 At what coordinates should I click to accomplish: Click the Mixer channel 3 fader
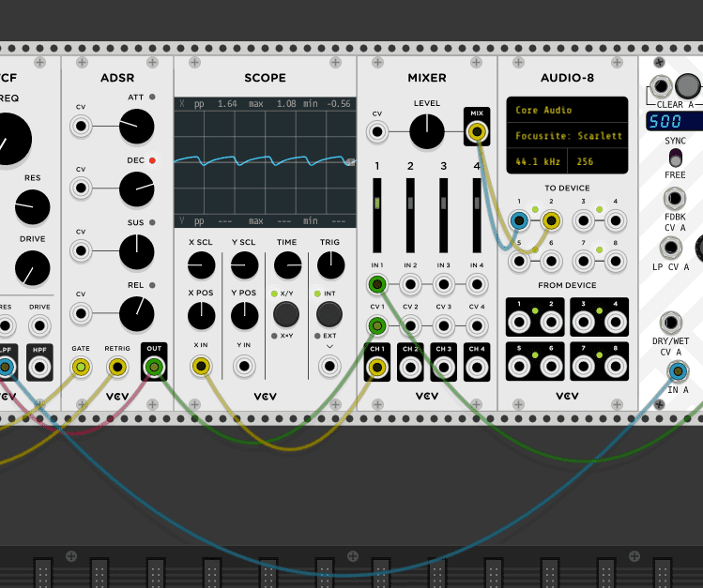(443, 216)
